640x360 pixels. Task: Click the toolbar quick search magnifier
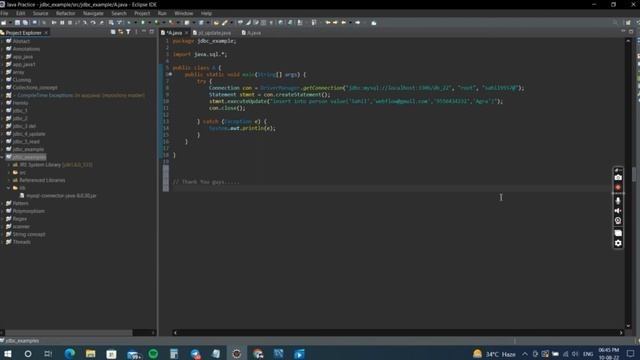pyautogui.click(x=615, y=22)
